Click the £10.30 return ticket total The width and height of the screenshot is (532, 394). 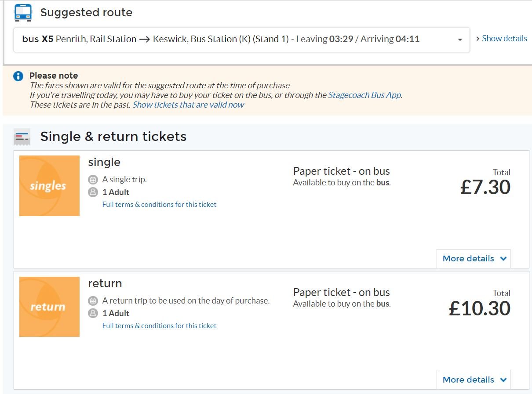(479, 308)
